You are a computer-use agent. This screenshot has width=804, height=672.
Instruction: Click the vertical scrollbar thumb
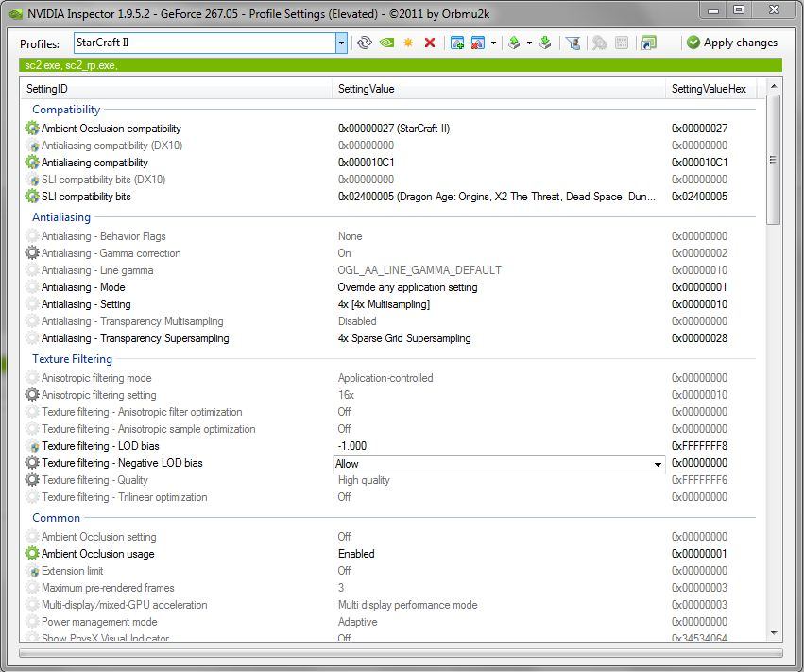point(774,160)
